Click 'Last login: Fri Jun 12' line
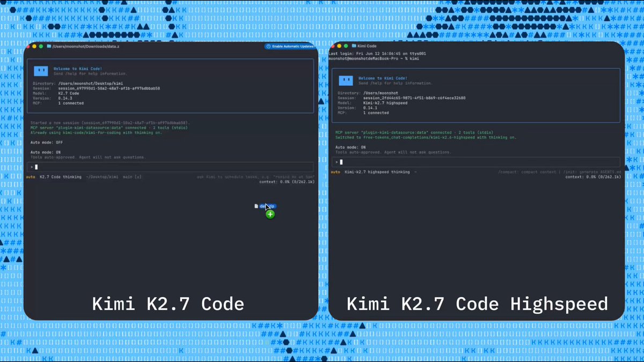 pyautogui.click(x=377, y=54)
